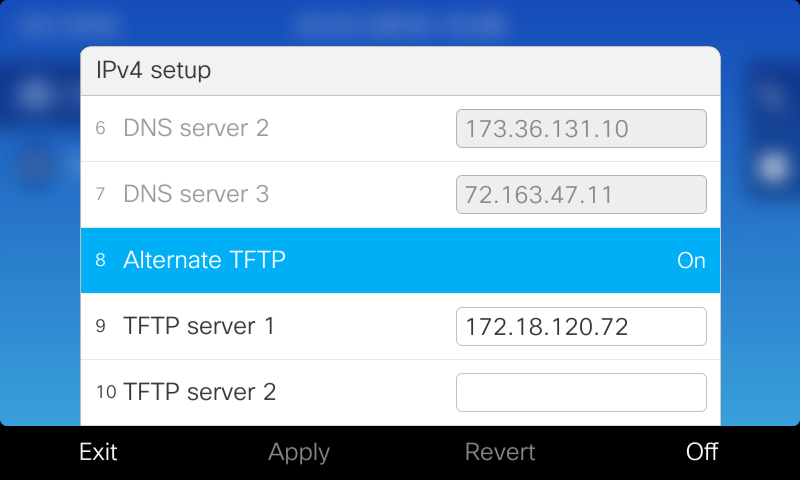Choose the TFTP server 2 label
Screen dimensions: 800x480
[199, 392]
